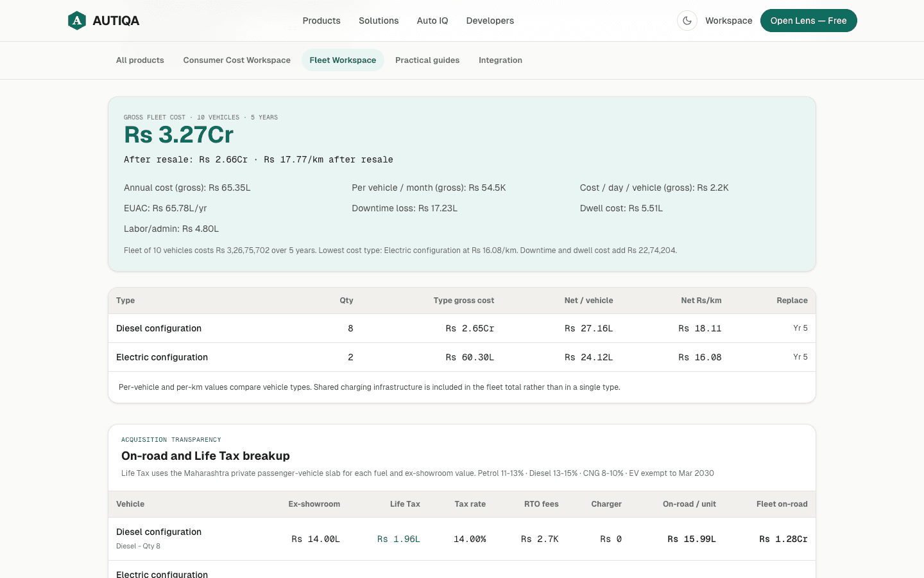Click the AUTIQA brand name

[x=116, y=21]
